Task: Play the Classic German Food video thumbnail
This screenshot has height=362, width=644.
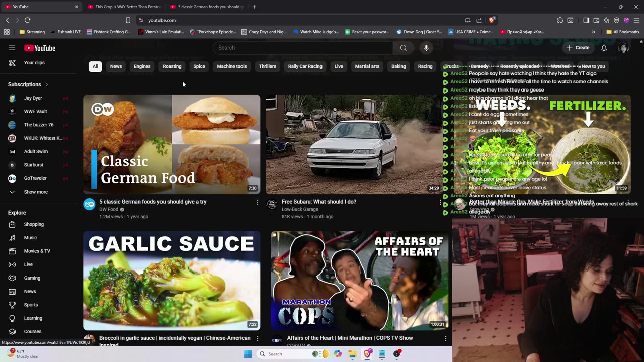Action: point(172,144)
